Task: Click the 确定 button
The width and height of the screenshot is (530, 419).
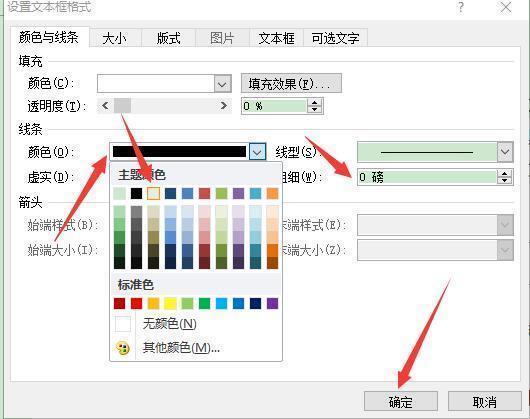Action: (x=401, y=402)
